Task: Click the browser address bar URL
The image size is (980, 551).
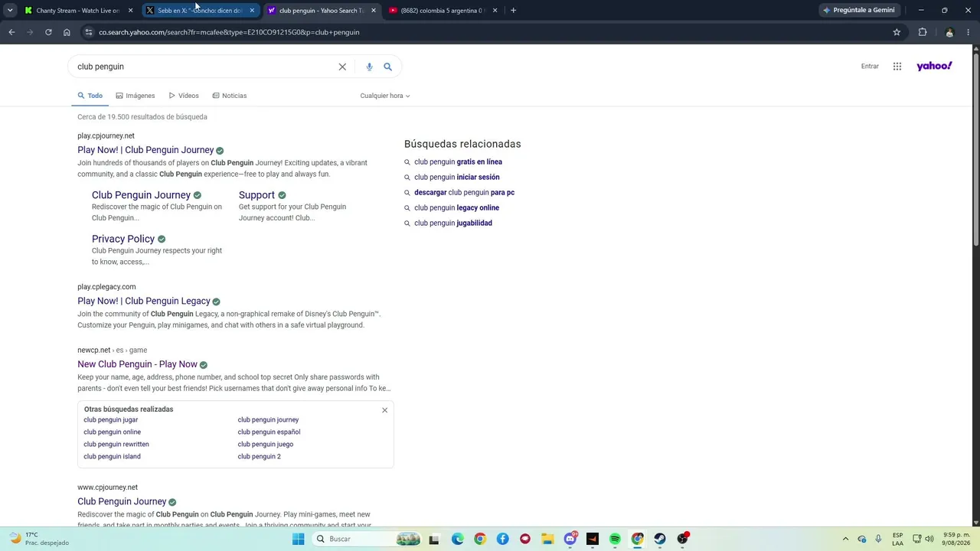Action: click(x=229, y=32)
